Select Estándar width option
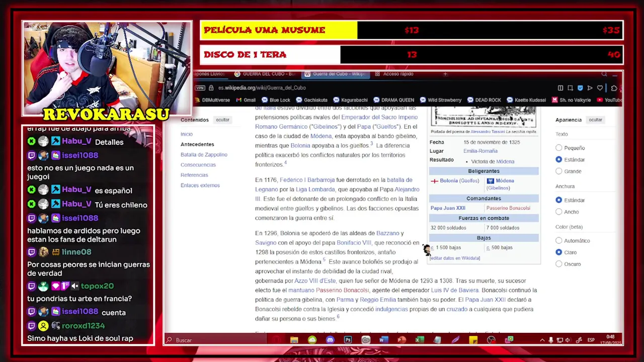644x362 pixels. 558,200
